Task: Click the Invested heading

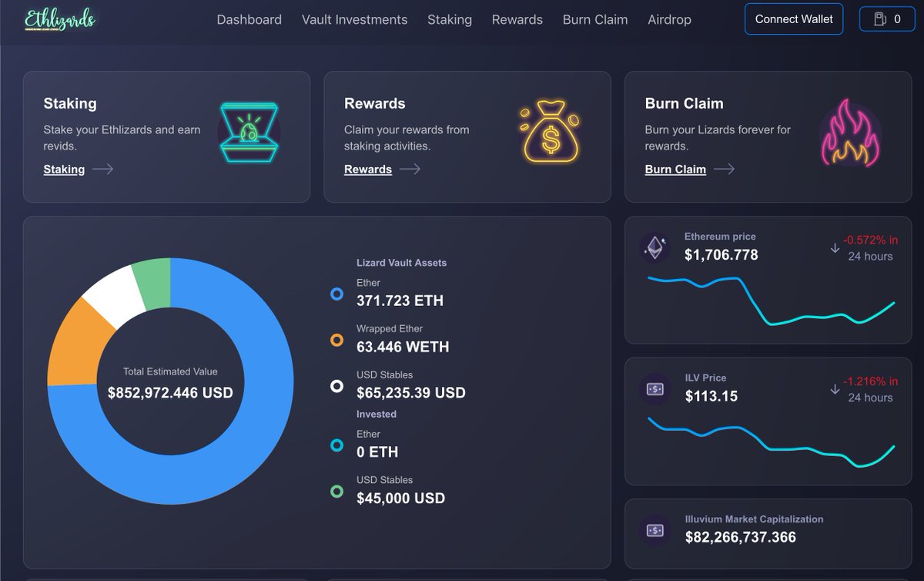Action: pyautogui.click(x=377, y=414)
